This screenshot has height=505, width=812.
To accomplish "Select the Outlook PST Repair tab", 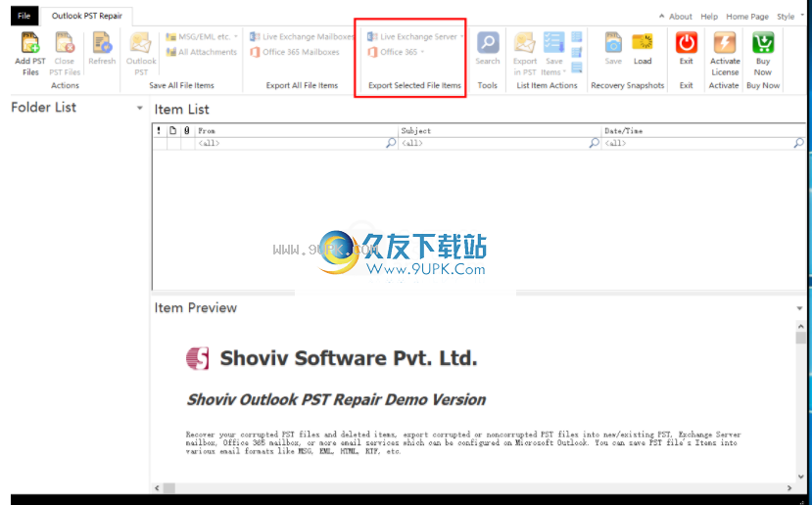I will pyautogui.click(x=86, y=16).
